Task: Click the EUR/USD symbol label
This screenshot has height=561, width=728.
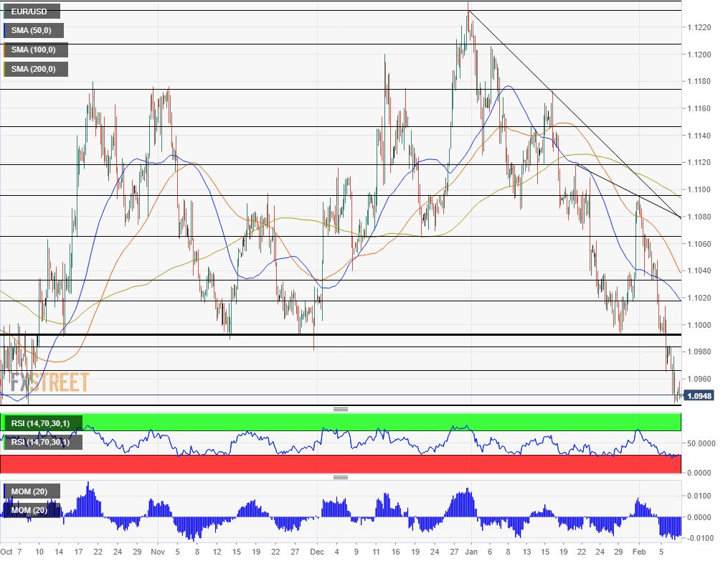Action: coord(30,11)
